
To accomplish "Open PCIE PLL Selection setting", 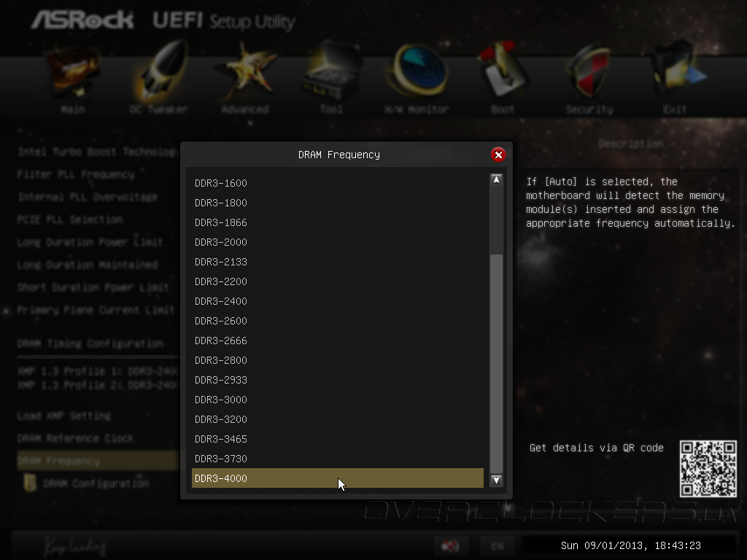I will point(70,219).
